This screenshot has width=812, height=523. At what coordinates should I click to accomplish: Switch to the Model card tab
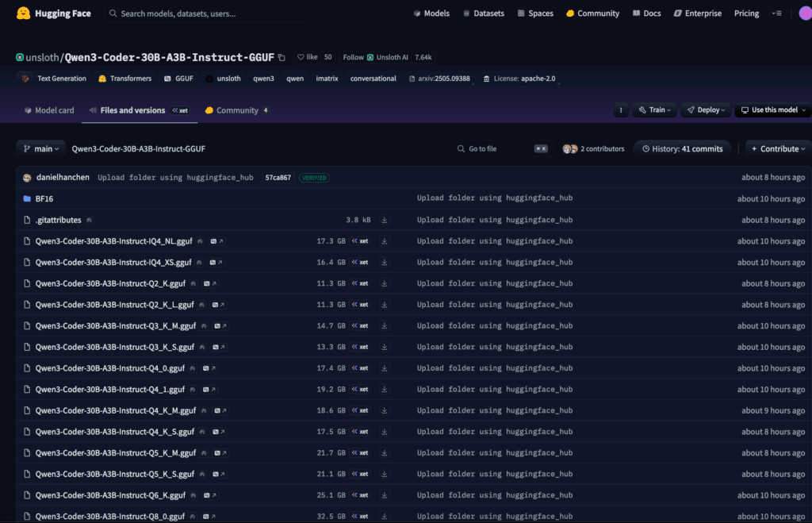click(x=49, y=110)
